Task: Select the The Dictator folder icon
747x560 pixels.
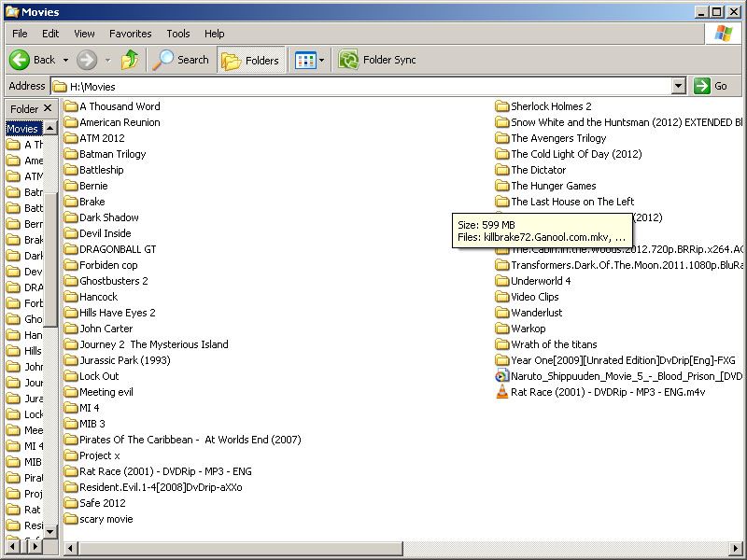Action: [x=502, y=170]
